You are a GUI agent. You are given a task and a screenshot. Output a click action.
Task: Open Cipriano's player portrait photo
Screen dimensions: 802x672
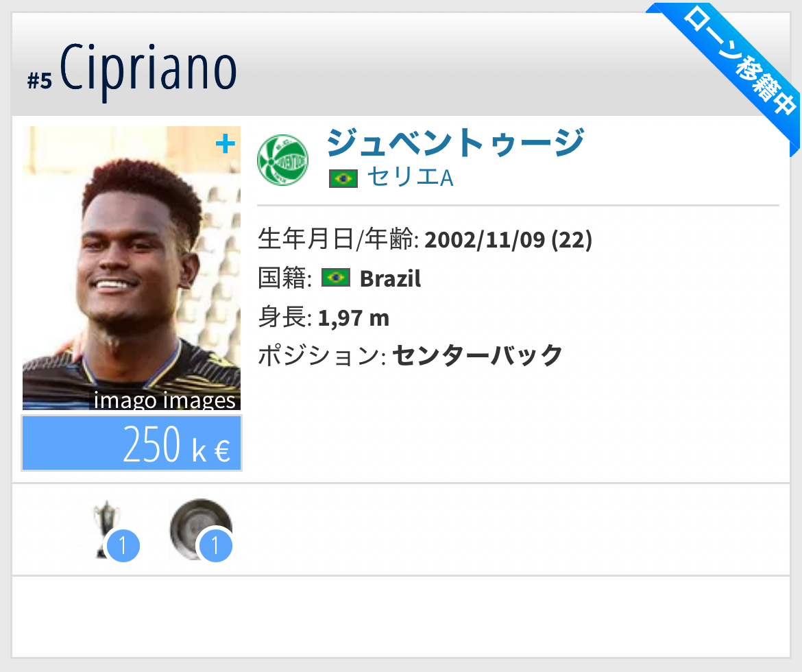pos(132,267)
